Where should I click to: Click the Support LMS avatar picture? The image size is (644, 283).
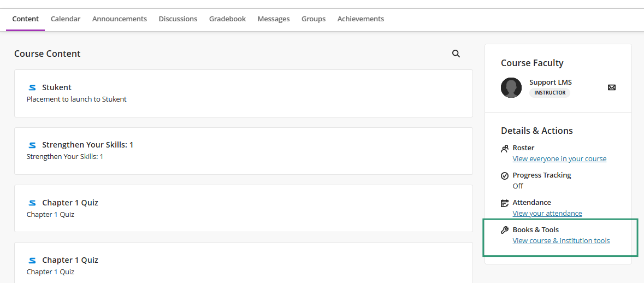pos(511,87)
